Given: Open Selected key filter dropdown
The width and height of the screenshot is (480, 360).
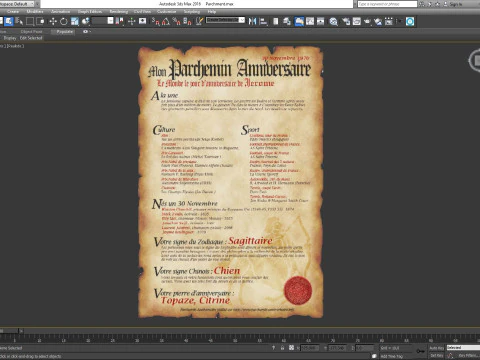Looking at the screenshot, I should (x=463, y=348).
